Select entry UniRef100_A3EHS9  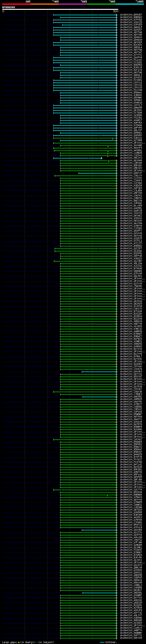click(x=131, y=186)
